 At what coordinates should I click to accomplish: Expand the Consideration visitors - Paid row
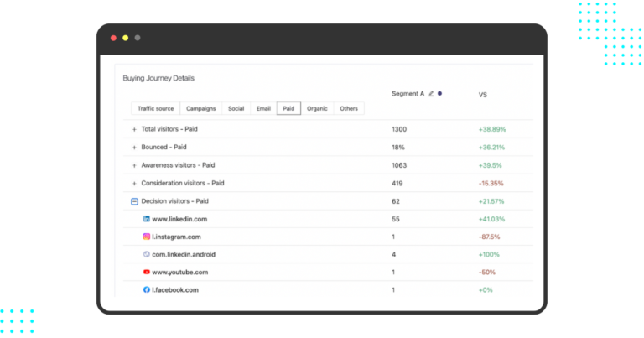click(x=134, y=183)
